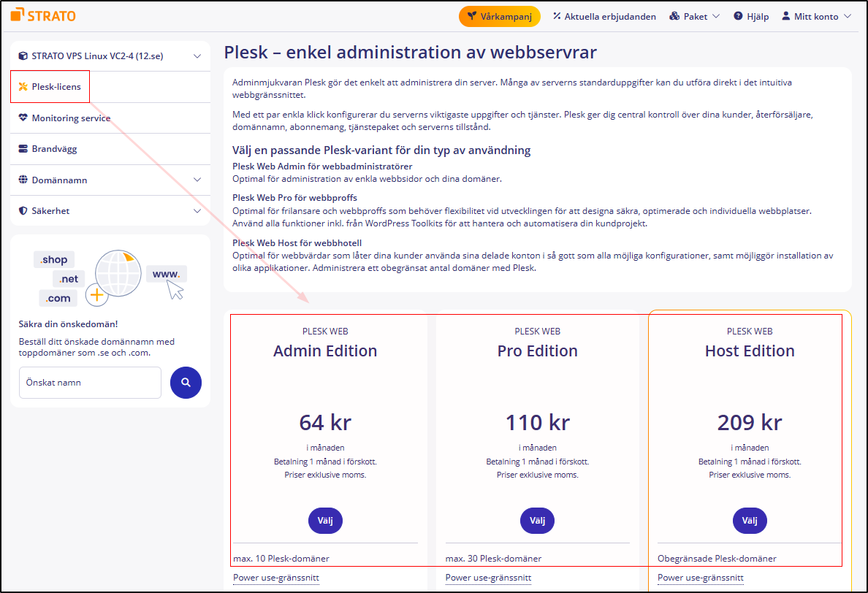Open the Mitt konto menu
The width and height of the screenshot is (868, 593).
[x=817, y=17]
